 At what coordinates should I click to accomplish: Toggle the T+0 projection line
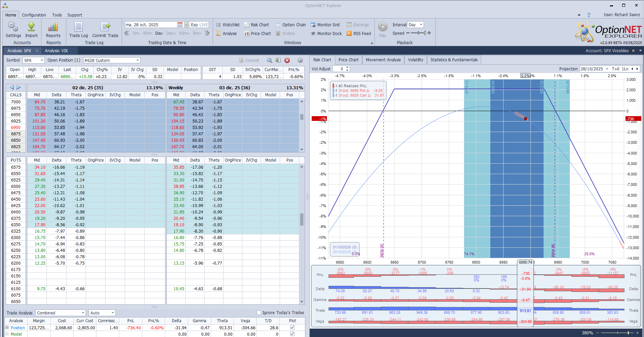click(616, 69)
